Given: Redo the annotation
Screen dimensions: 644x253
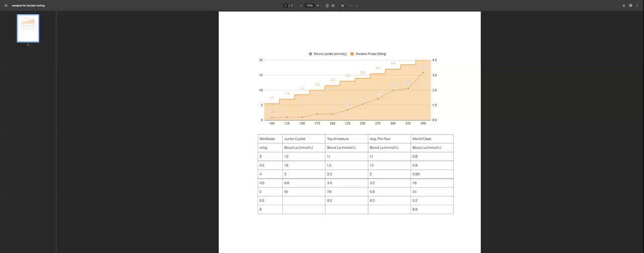Looking at the screenshot, I should tap(357, 6).
